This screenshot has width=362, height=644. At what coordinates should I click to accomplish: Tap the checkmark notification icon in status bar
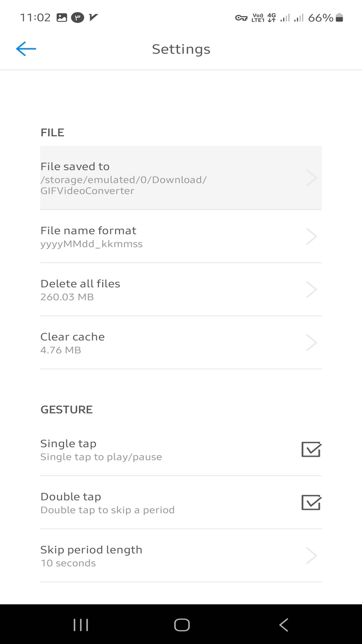tap(93, 17)
